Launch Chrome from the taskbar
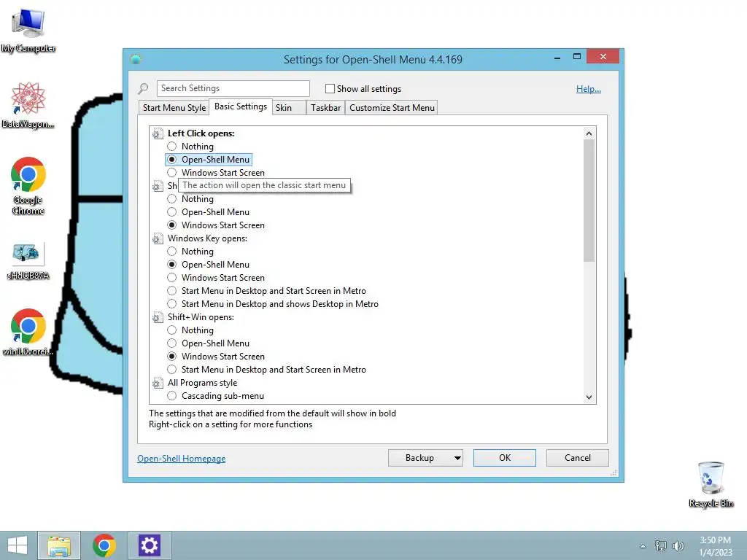 [104, 545]
